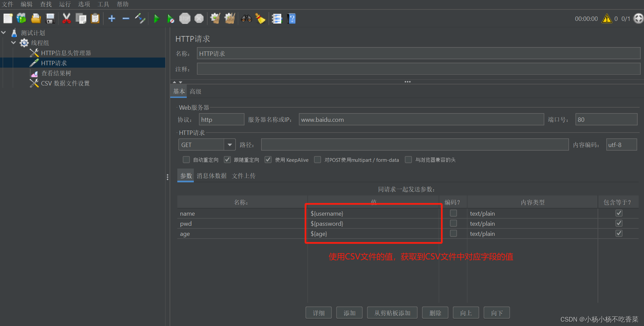Switch to the 高级 tab
This screenshot has height=326, width=644.
pyautogui.click(x=195, y=92)
